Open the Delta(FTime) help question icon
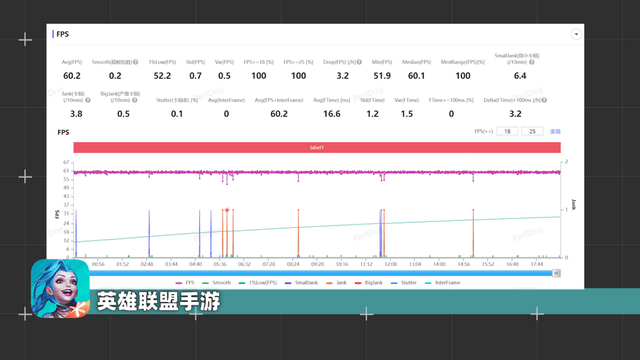This screenshot has width=640, height=360. 544,100
